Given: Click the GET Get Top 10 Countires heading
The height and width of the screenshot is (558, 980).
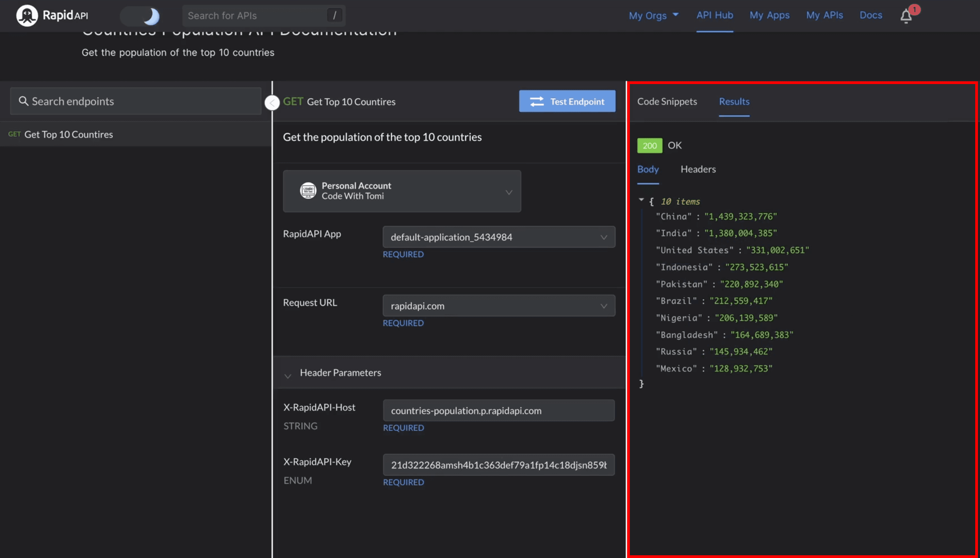Looking at the screenshot, I should click(x=339, y=101).
